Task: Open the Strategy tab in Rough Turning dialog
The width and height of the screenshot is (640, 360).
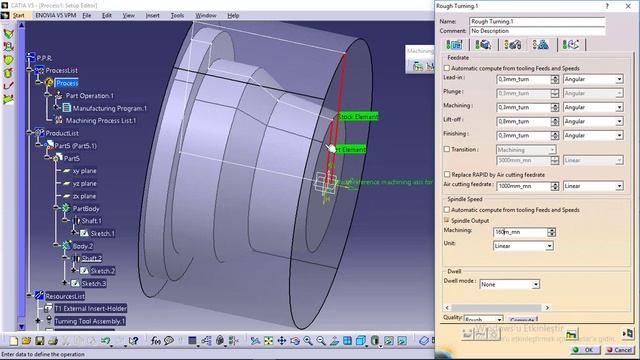Action: pyautogui.click(x=454, y=44)
